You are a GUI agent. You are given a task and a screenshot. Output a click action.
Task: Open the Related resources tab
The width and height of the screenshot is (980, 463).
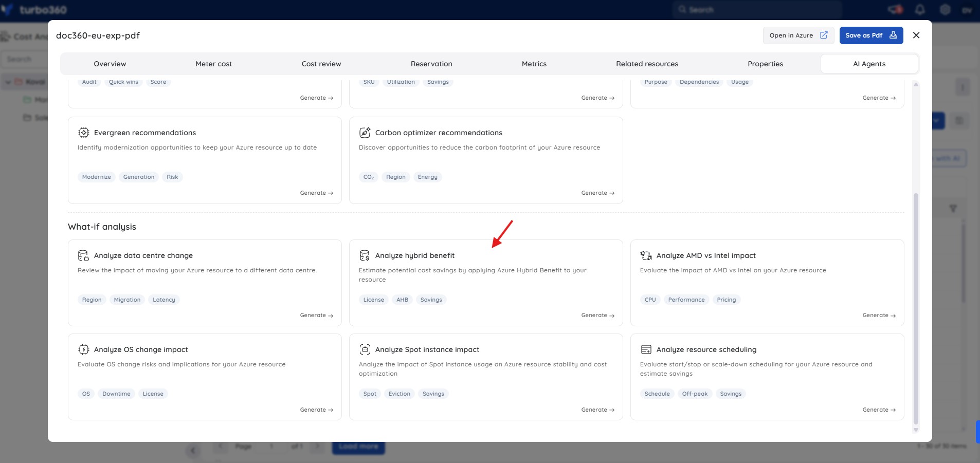click(647, 64)
